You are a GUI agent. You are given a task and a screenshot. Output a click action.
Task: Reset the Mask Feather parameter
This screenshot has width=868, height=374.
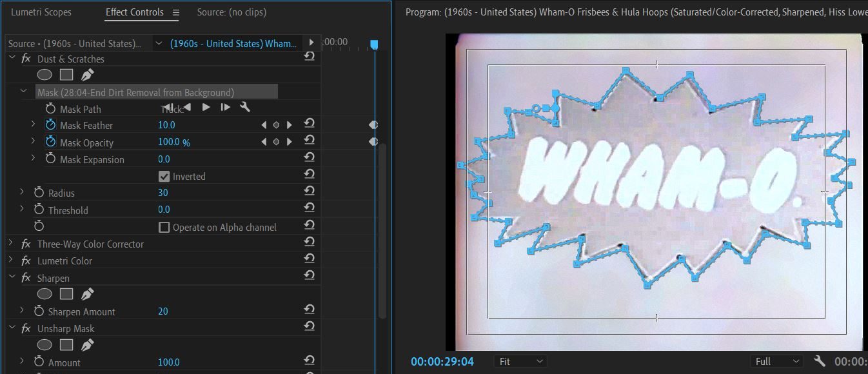[x=310, y=124]
